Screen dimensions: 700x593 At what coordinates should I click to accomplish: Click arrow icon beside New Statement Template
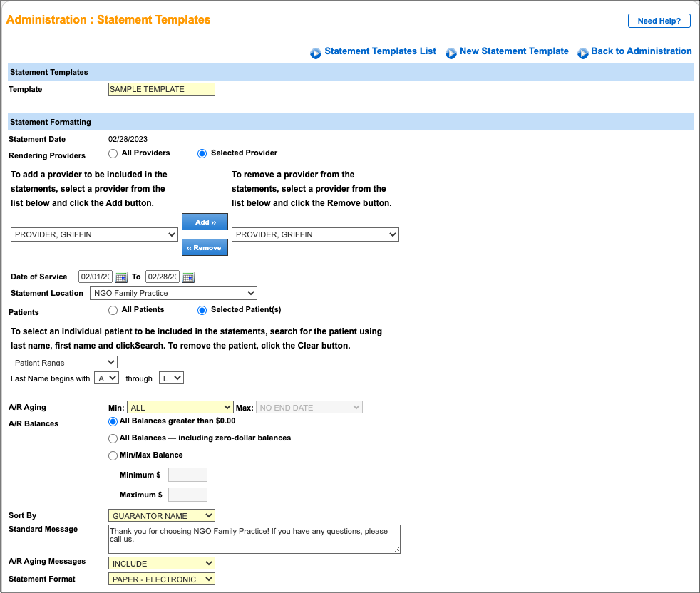point(451,52)
